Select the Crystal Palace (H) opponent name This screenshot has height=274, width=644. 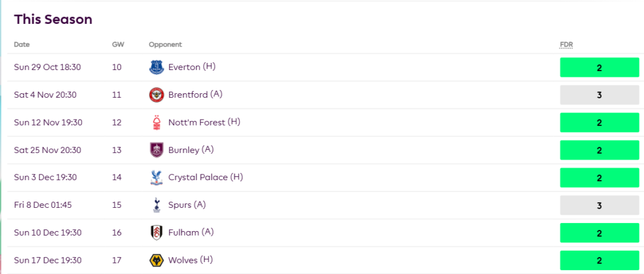205,178
